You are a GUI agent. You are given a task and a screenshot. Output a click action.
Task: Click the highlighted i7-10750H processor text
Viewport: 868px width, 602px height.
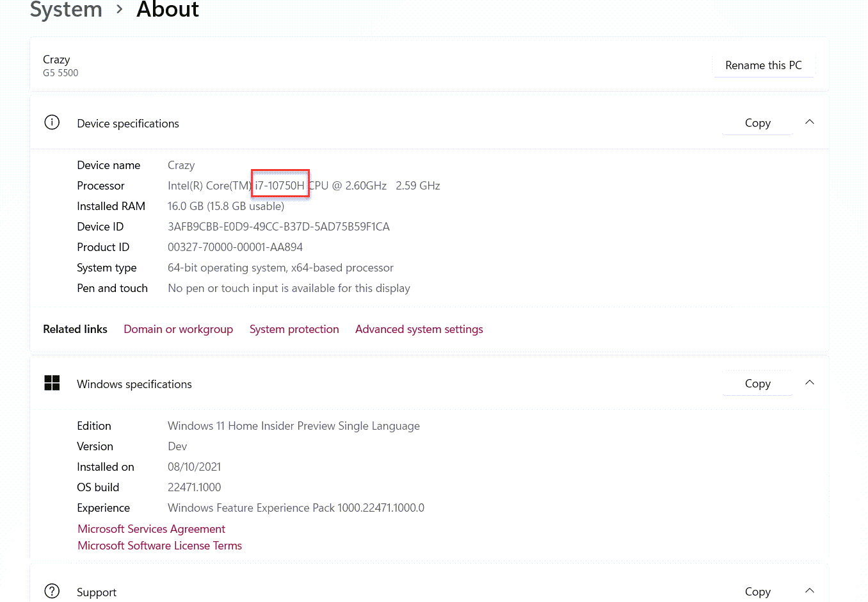tap(280, 186)
